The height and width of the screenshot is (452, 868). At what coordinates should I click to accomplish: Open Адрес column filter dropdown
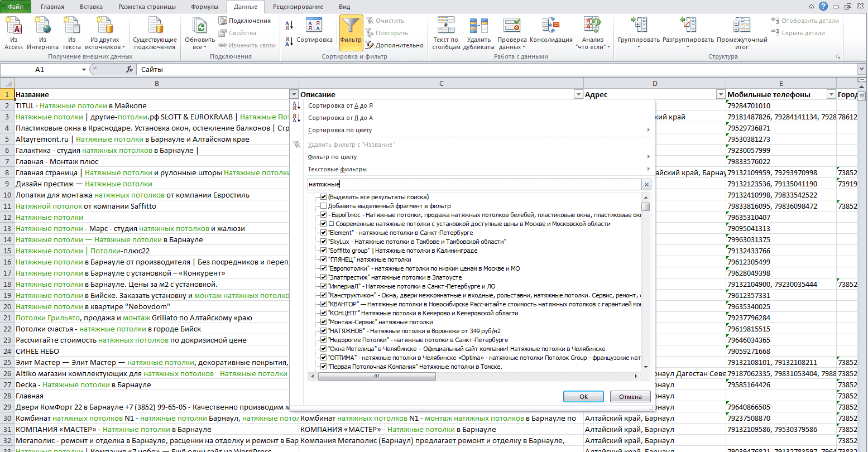[x=721, y=94]
